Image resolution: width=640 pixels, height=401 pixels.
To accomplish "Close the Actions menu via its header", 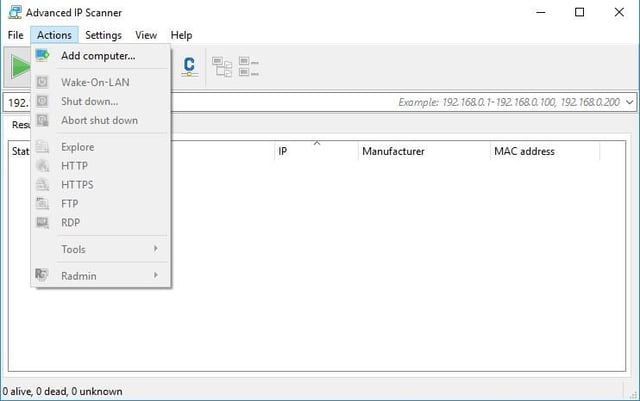I will [x=54, y=35].
